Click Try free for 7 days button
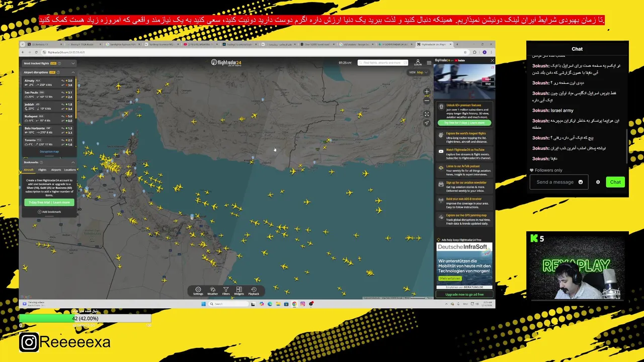 click(464, 123)
